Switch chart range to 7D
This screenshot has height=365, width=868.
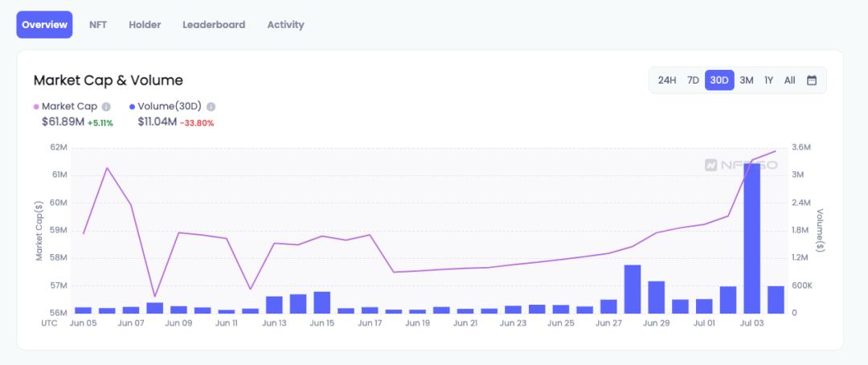pos(693,80)
